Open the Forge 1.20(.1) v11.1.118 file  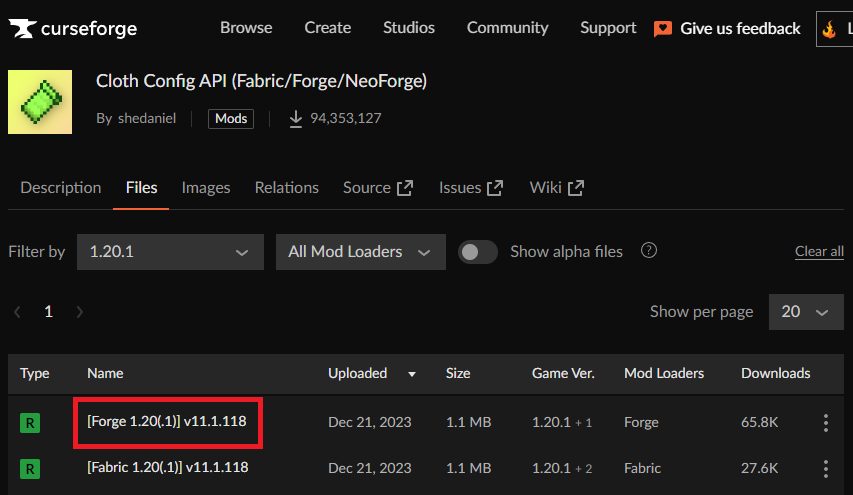click(167, 422)
